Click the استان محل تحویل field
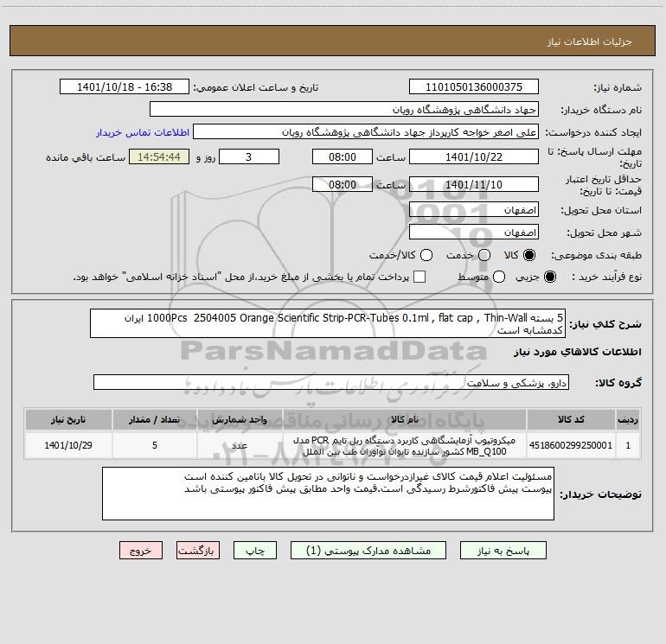Viewport: 666px width, 644px height. 474,210
